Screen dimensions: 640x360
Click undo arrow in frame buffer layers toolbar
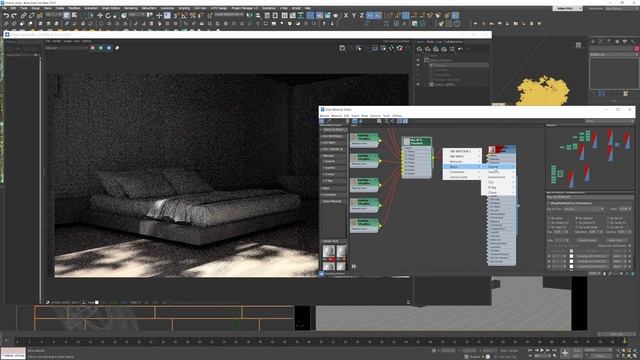click(460, 49)
